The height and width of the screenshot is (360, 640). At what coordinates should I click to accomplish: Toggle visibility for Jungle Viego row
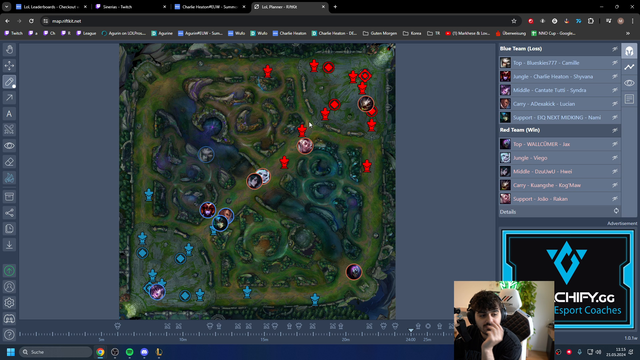point(614,158)
